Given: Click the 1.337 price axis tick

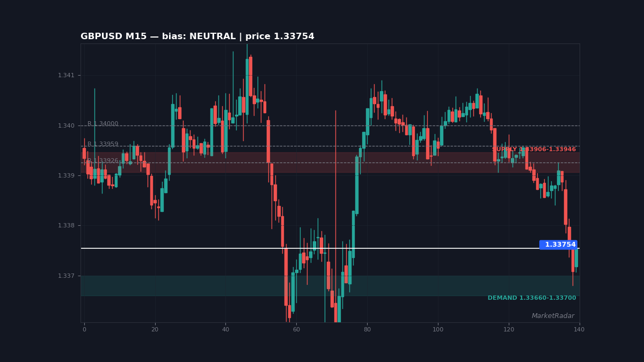Looking at the screenshot, I should [x=66, y=276].
